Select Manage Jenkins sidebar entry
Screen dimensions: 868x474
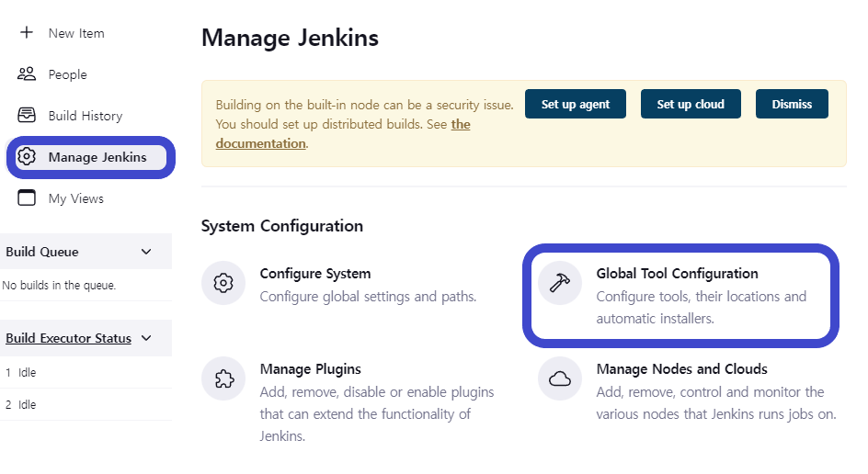coord(91,157)
